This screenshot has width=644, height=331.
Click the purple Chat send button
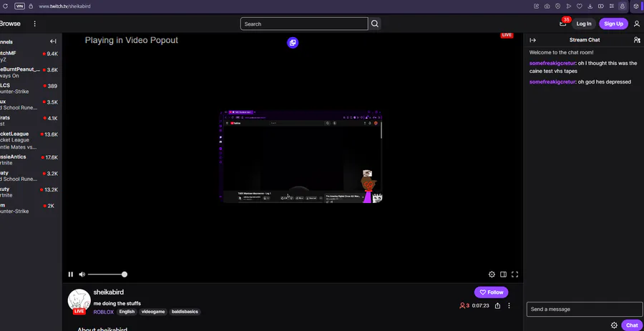[632, 325]
